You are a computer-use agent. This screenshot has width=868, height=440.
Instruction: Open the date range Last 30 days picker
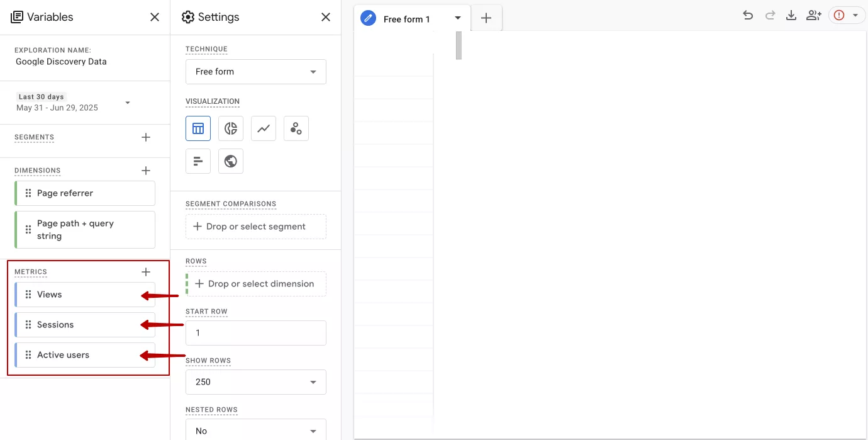74,103
